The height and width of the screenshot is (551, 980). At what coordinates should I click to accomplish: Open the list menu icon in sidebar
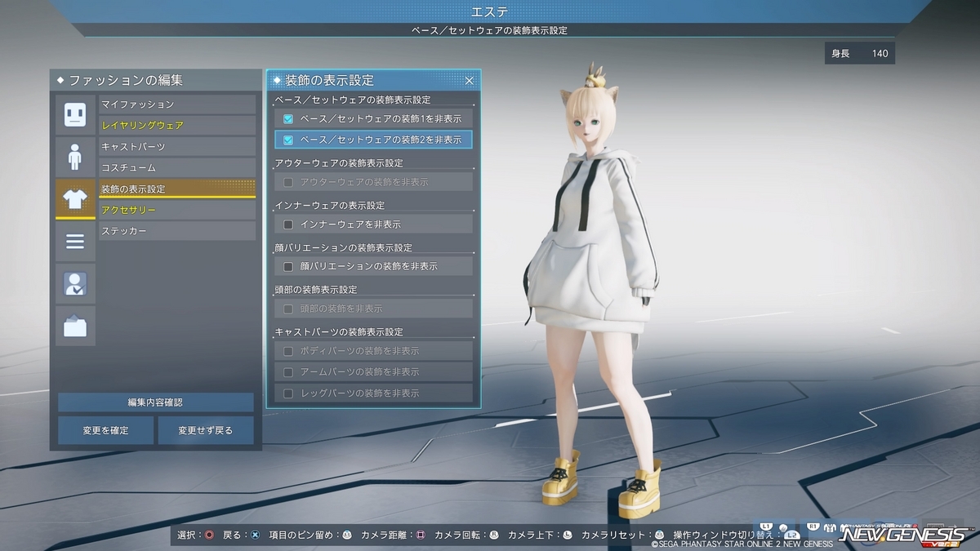pos(75,242)
